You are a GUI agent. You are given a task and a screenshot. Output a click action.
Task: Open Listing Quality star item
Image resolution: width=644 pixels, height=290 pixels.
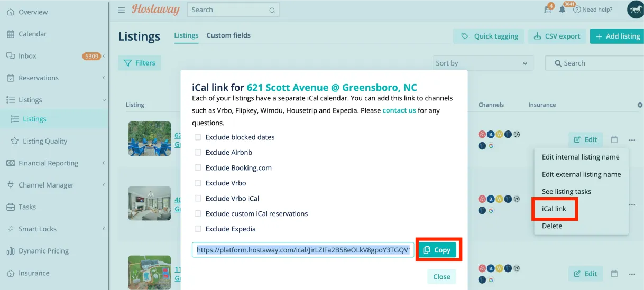coord(39,141)
